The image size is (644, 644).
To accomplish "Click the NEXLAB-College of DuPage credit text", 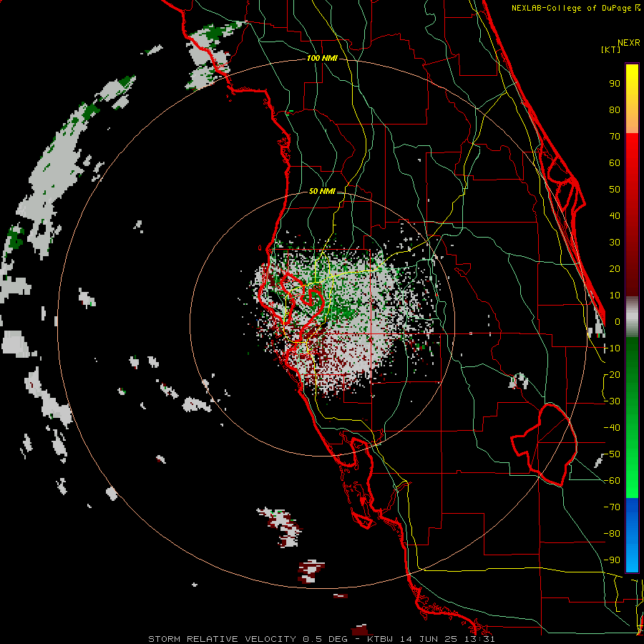I will [571, 8].
